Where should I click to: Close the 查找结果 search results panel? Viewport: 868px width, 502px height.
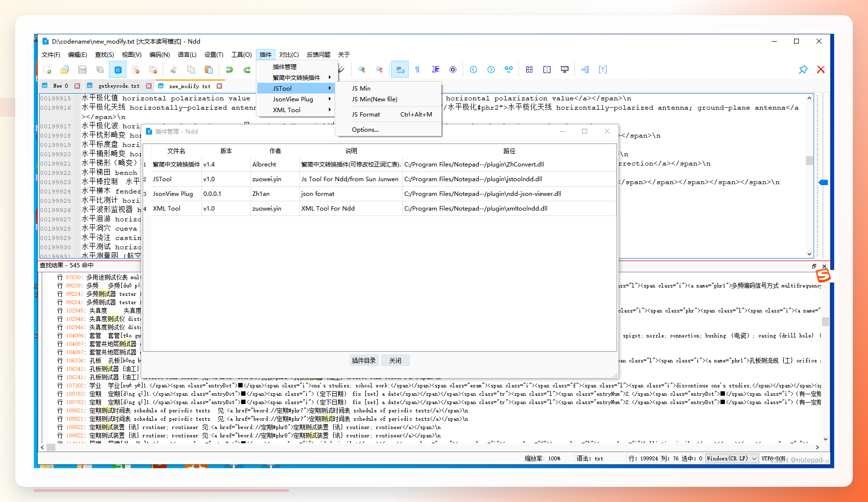pos(824,266)
